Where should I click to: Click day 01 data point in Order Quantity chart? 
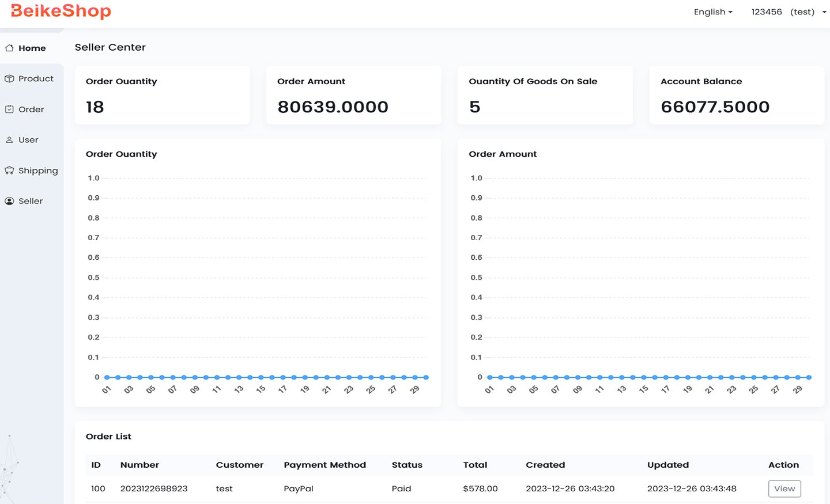tap(107, 377)
